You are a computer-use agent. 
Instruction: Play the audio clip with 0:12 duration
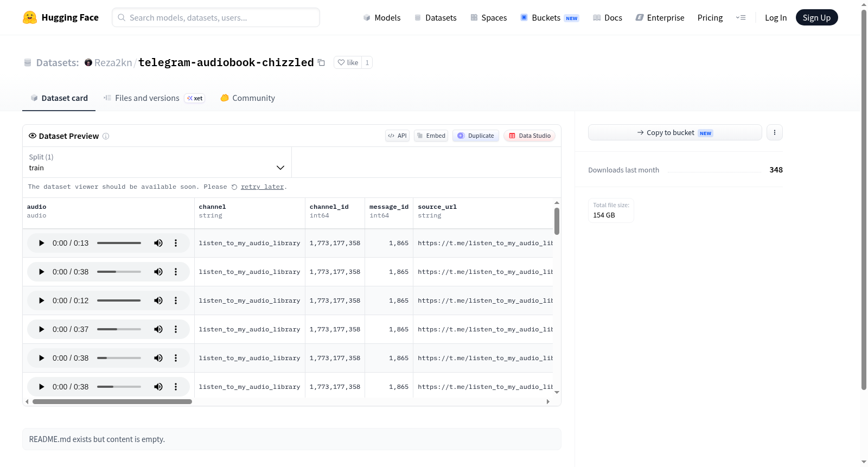tap(41, 300)
